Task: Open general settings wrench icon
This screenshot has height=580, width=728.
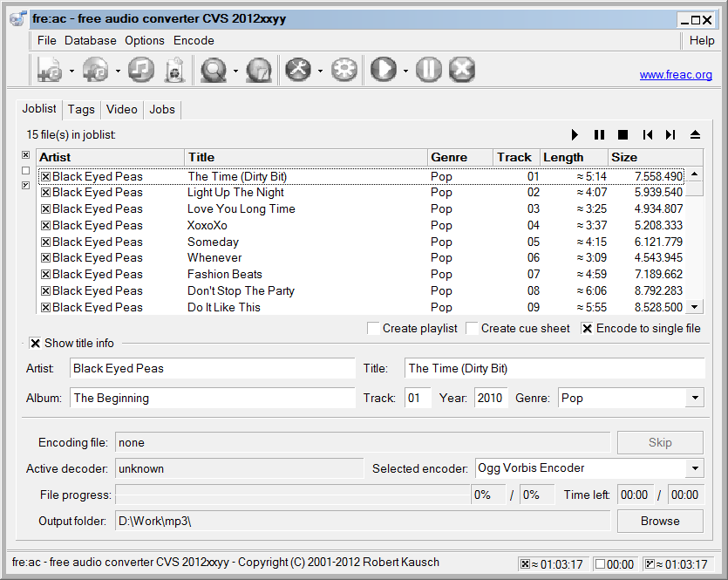Action: pyautogui.click(x=298, y=70)
